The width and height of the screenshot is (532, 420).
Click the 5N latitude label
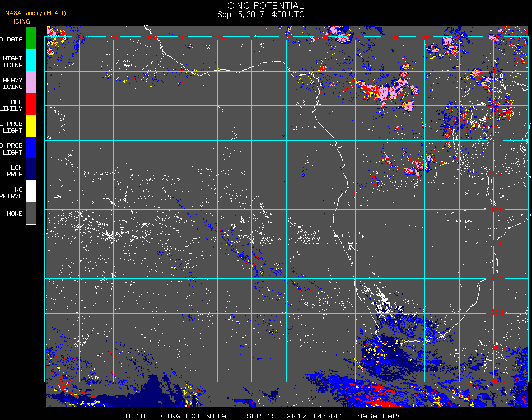click(497, 71)
